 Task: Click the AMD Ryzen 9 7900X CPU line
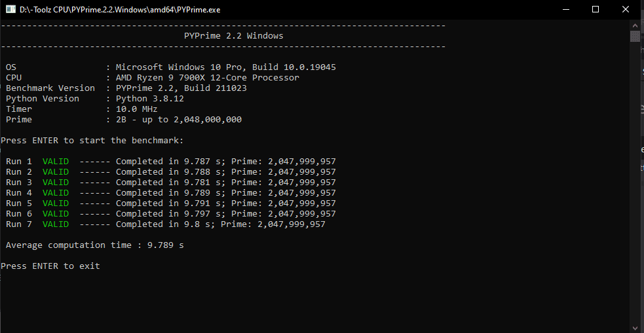(207, 78)
